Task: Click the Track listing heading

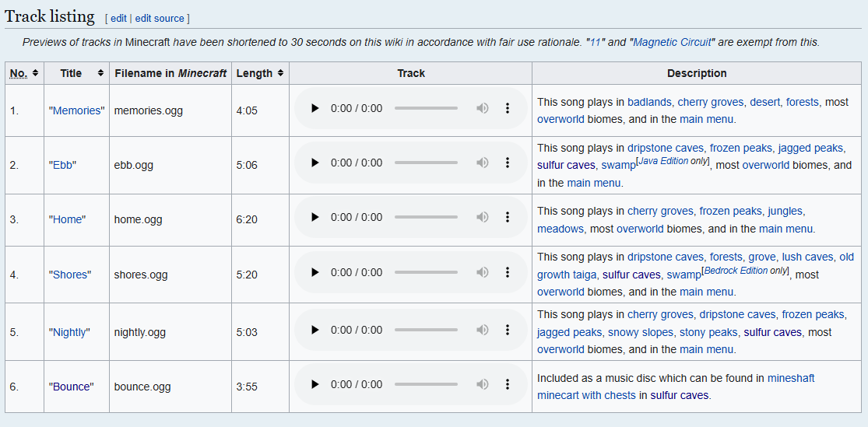Action: click(50, 16)
